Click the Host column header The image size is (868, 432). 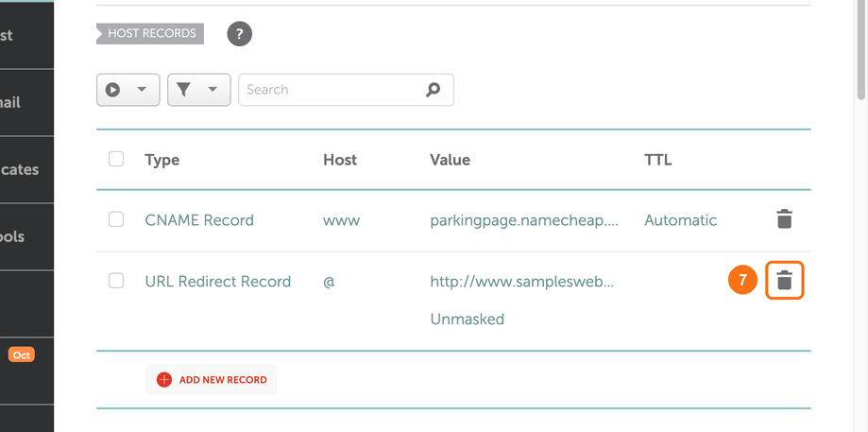pyautogui.click(x=340, y=160)
